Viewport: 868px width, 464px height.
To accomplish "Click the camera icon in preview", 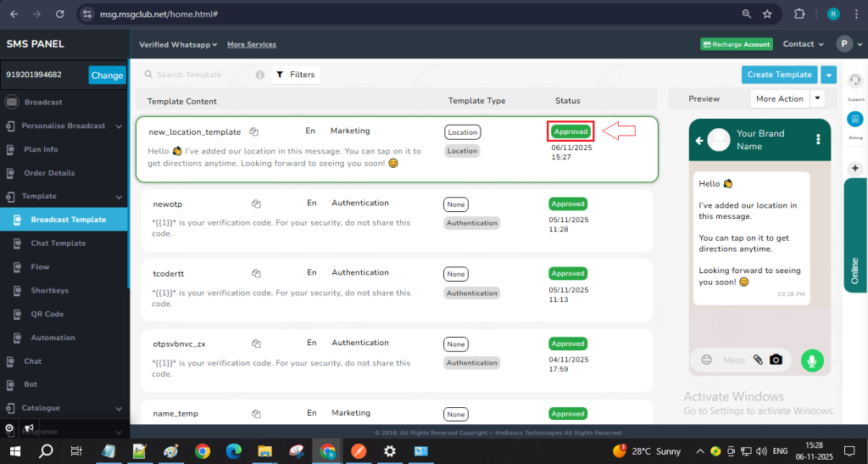I will tap(776, 360).
